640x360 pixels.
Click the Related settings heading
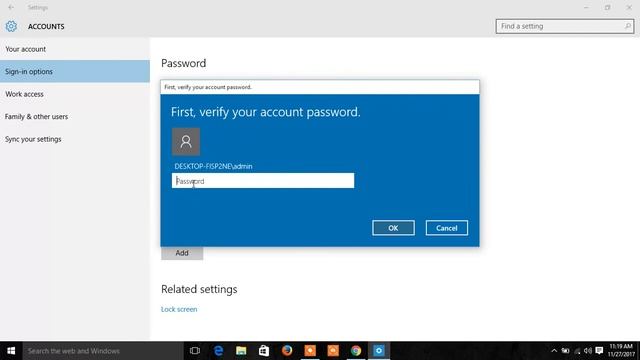pyautogui.click(x=199, y=289)
